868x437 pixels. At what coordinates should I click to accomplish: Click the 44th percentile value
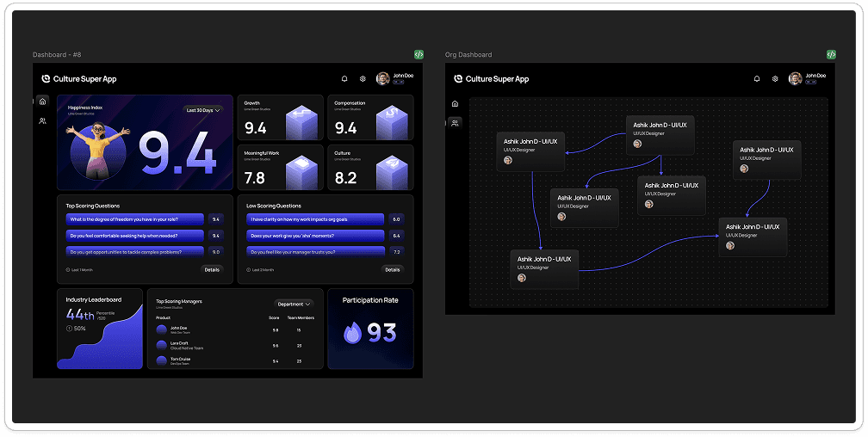point(80,315)
